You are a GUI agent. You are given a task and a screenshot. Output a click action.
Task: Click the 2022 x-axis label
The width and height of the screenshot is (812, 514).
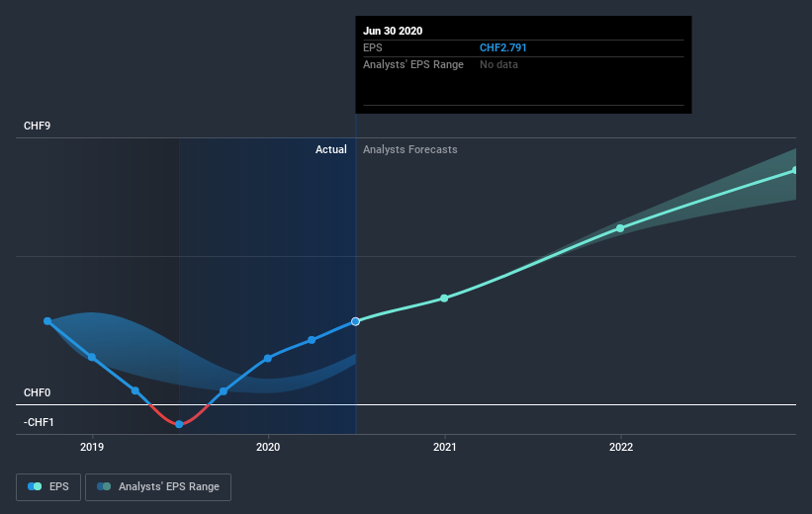point(621,447)
